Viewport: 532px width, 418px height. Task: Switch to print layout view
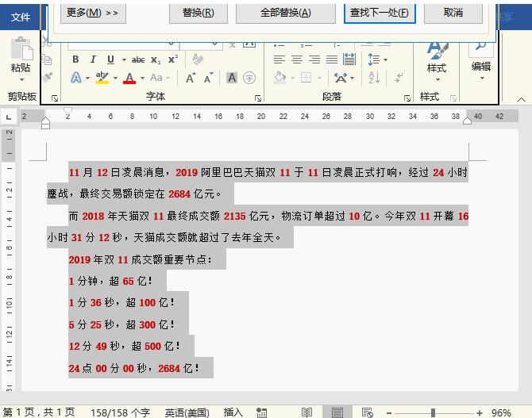pos(337,412)
